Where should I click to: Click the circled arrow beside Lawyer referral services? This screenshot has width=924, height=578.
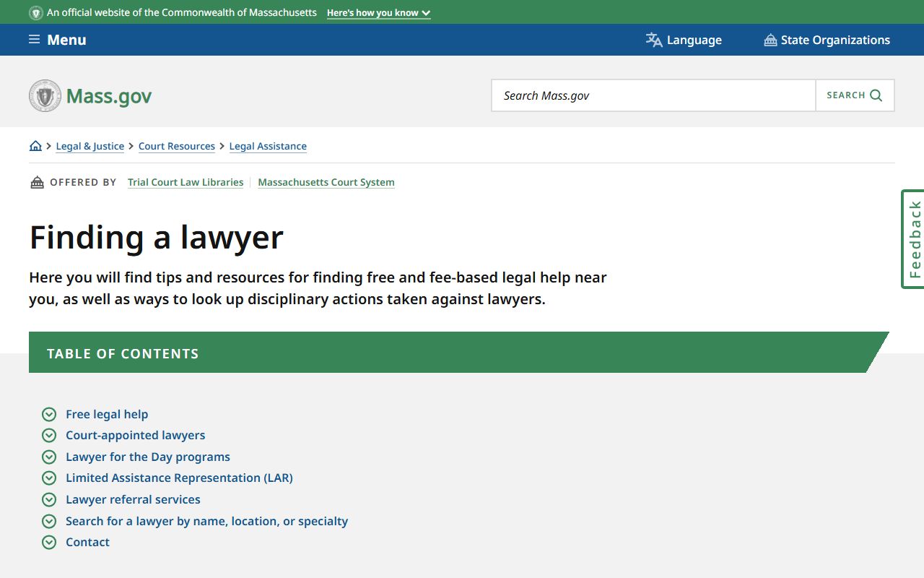click(49, 499)
